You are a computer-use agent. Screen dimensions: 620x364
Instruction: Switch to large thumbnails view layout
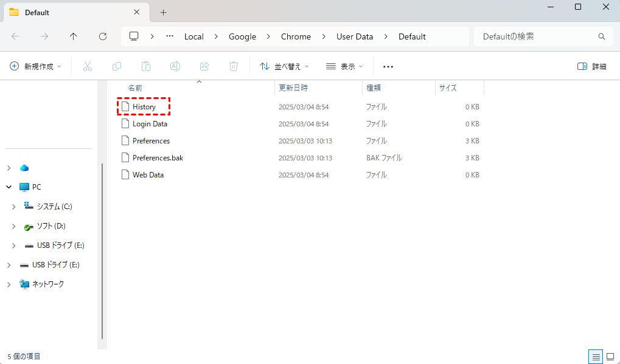(x=610, y=356)
